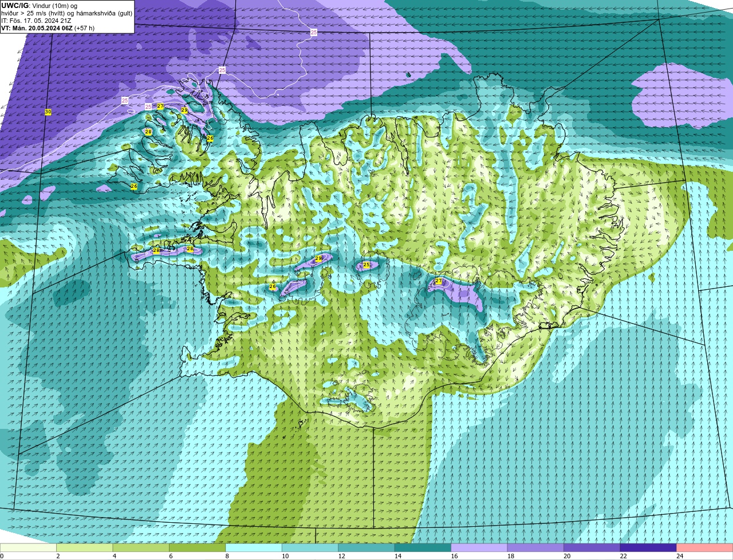Screen dimensions: 733x560
Task: Click the pink above-24 m/s legend swatch
Action: pos(704,547)
